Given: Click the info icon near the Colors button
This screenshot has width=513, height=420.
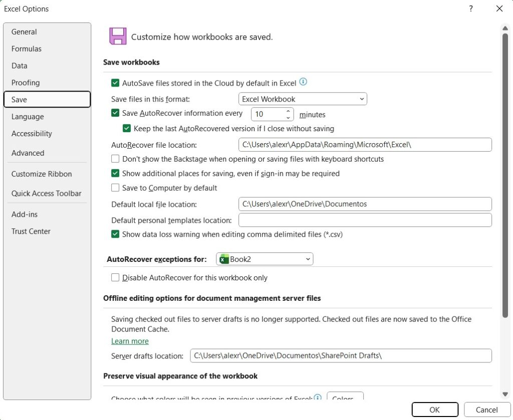Looking at the screenshot, I should (318, 397).
